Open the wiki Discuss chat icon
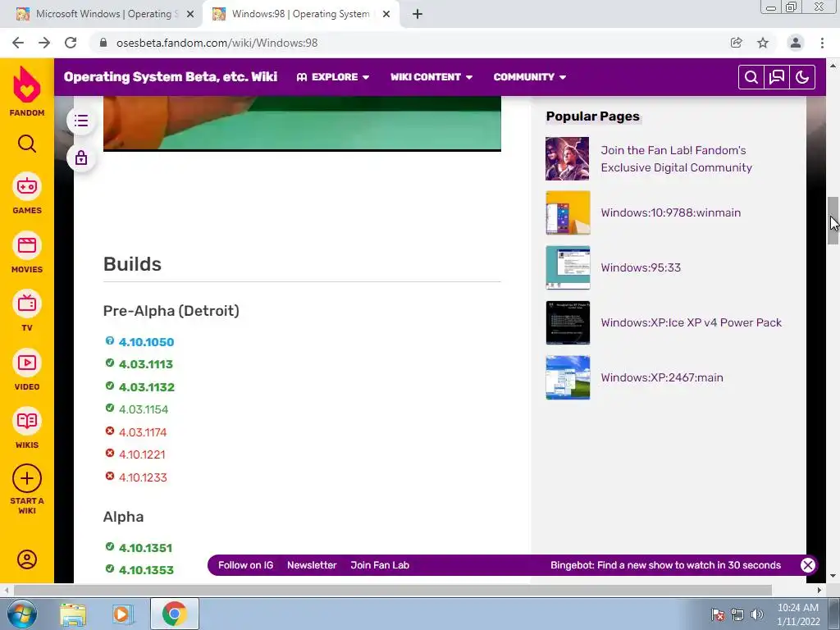This screenshot has width=840, height=630. [777, 77]
